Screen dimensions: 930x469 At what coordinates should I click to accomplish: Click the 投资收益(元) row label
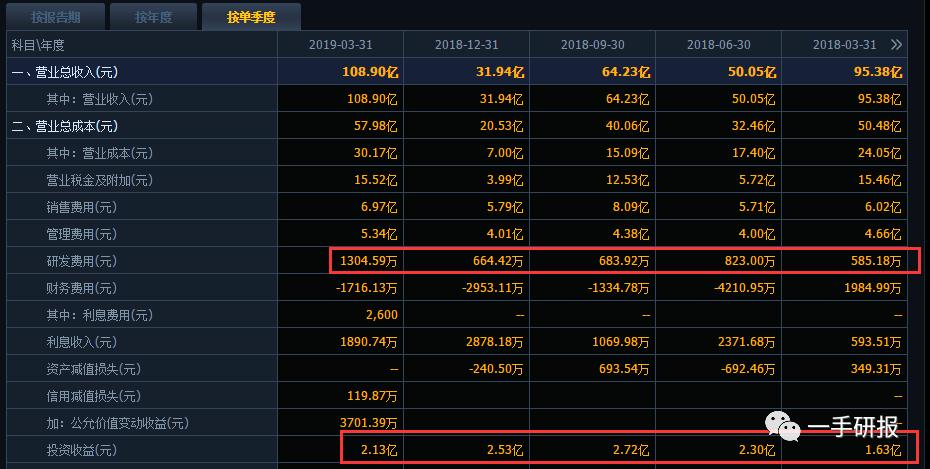click(82, 451)
